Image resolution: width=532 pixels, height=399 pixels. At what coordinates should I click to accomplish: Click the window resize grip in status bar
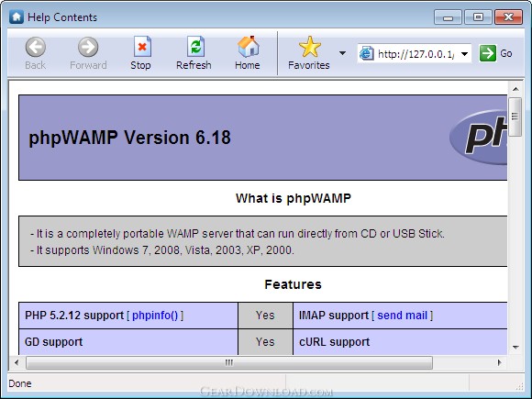519,386
